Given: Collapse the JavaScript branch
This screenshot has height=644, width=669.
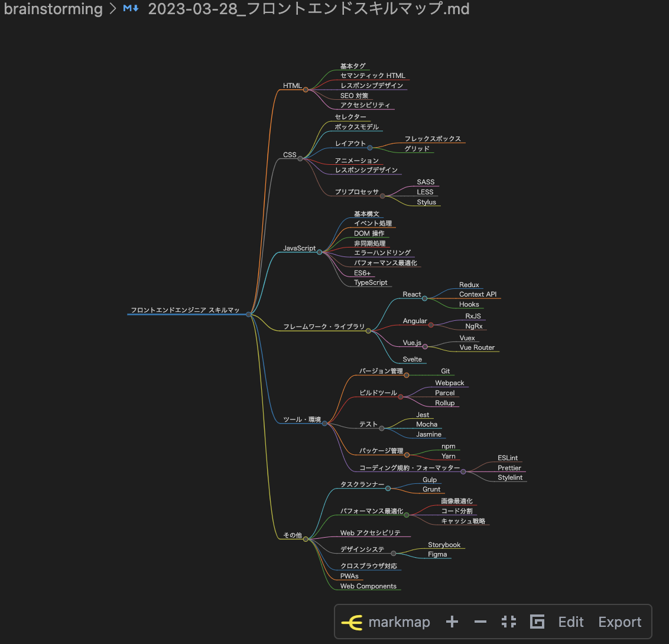Looking at the screenshot, I should [320, 251].
